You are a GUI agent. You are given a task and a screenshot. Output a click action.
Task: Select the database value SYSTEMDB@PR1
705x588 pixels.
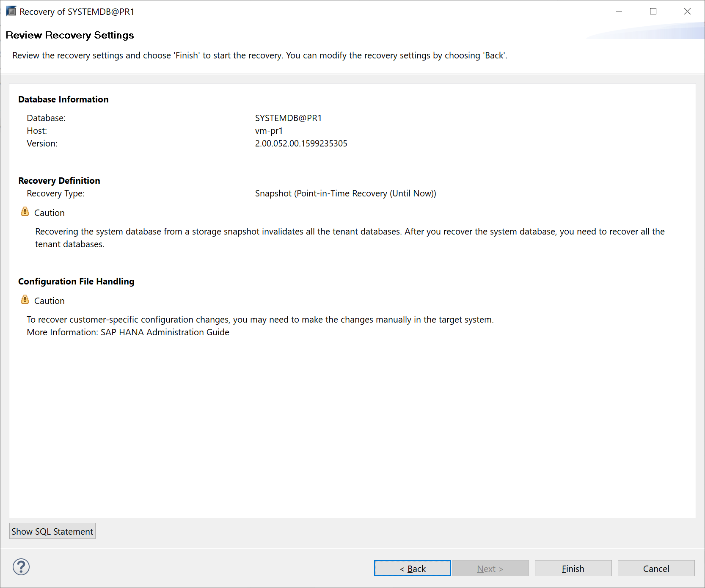288,118
